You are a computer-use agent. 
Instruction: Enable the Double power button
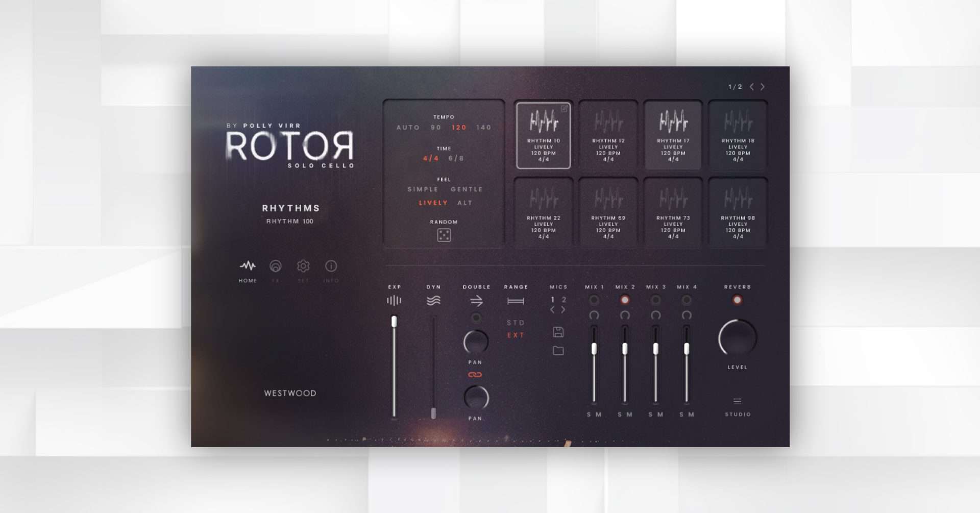(x=476, y=317)
